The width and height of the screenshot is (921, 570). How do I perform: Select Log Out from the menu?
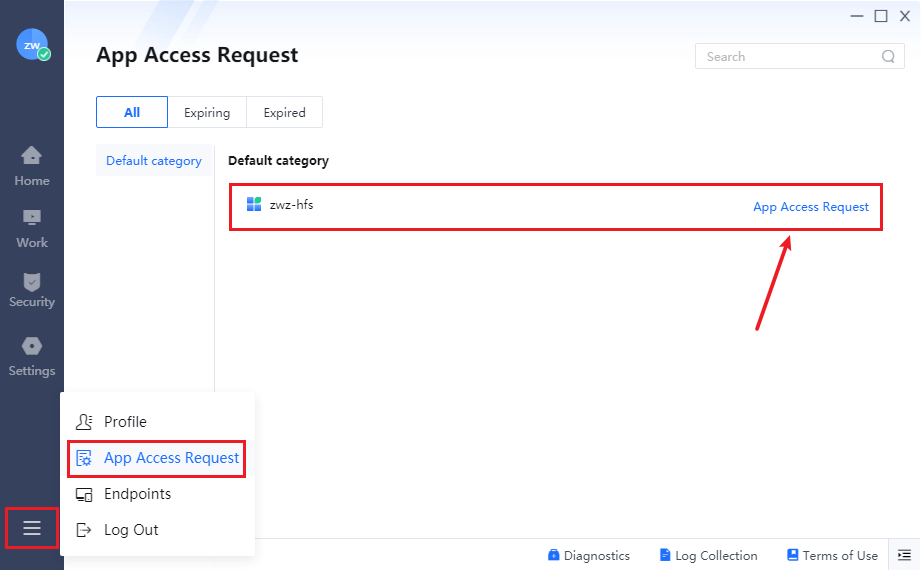(x=117, y=530)
